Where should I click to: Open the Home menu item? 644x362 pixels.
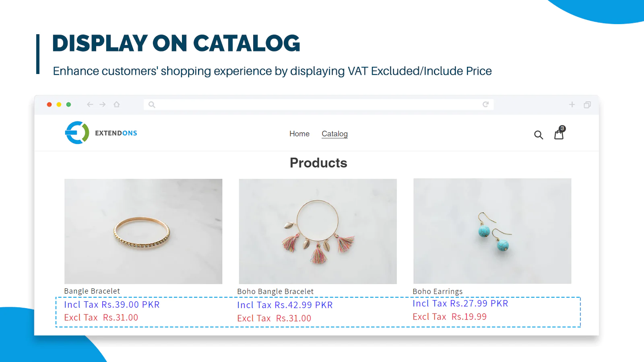(299, 134)
